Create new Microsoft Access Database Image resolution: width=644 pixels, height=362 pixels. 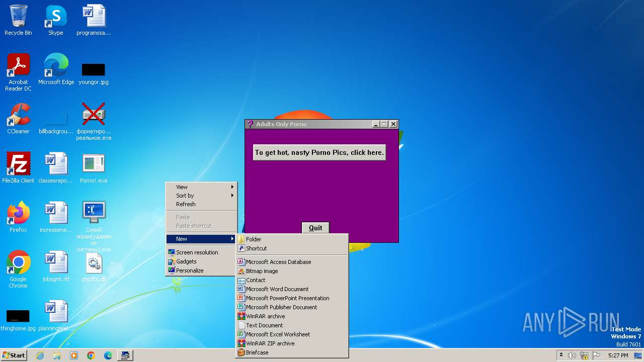[x=292, y=262]
